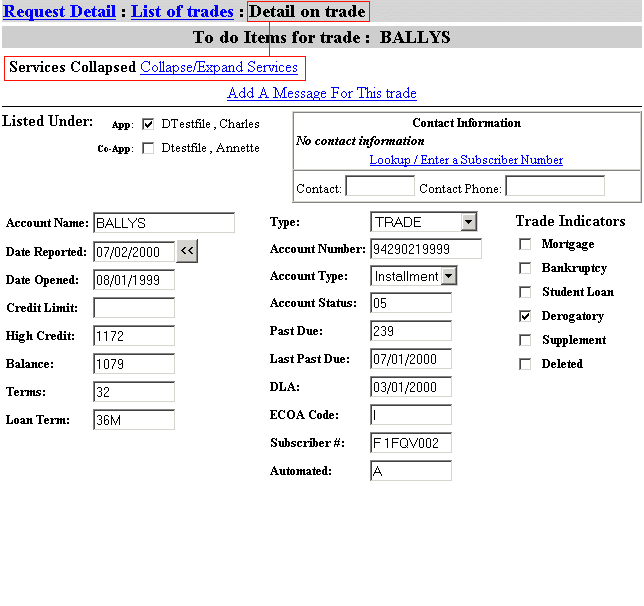Click Lookup / Enter a Subscriber Number
Image resolution: width=644 pixels, height=606 pixels.
click(466, 160)
